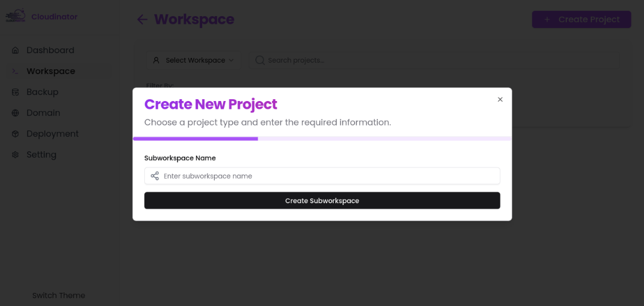This screenshot has height=306, width=644.
Task: Click Switch Theme in the sidebar
Action: point(59,295)
